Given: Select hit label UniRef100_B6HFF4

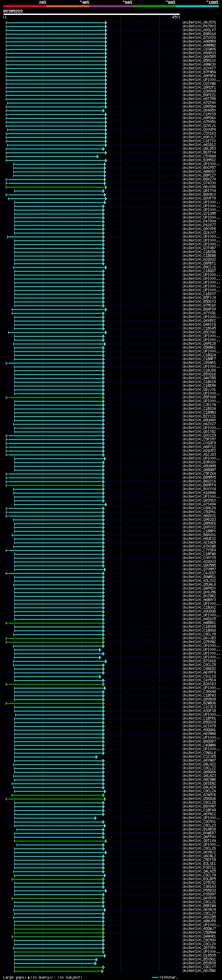Looking at the screenshot, I should [199, 485].
